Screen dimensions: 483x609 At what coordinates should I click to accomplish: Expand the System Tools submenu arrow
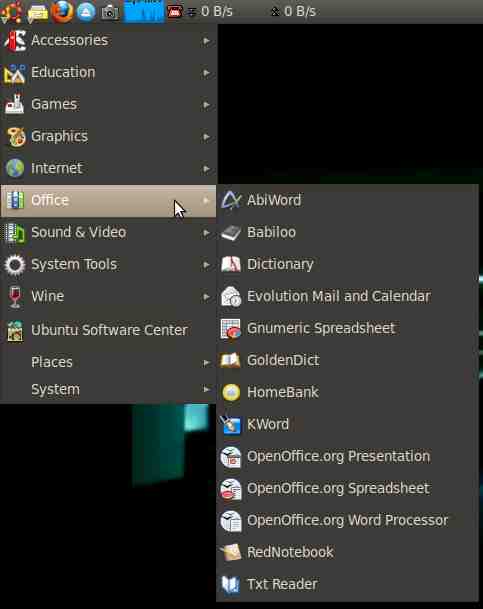(207, 265)
